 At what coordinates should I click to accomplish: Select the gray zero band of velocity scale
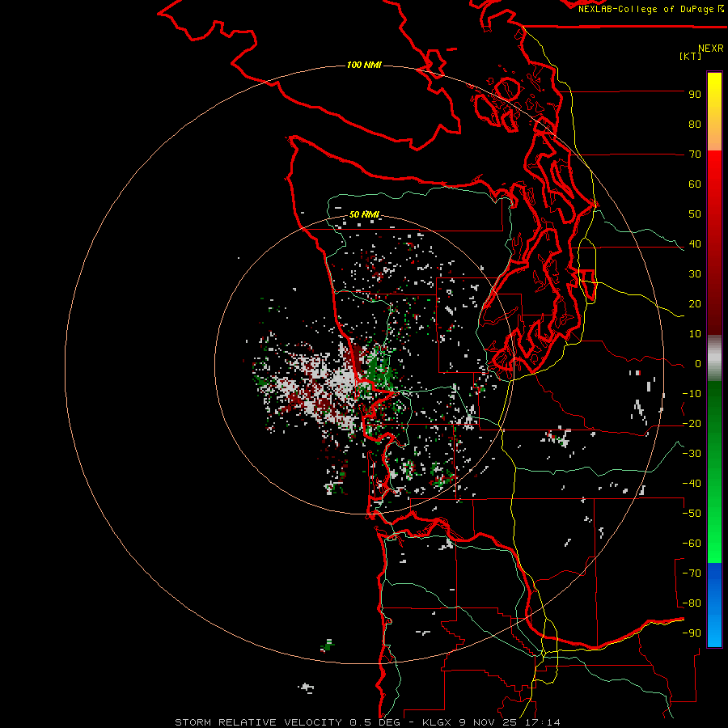[714, 358]
